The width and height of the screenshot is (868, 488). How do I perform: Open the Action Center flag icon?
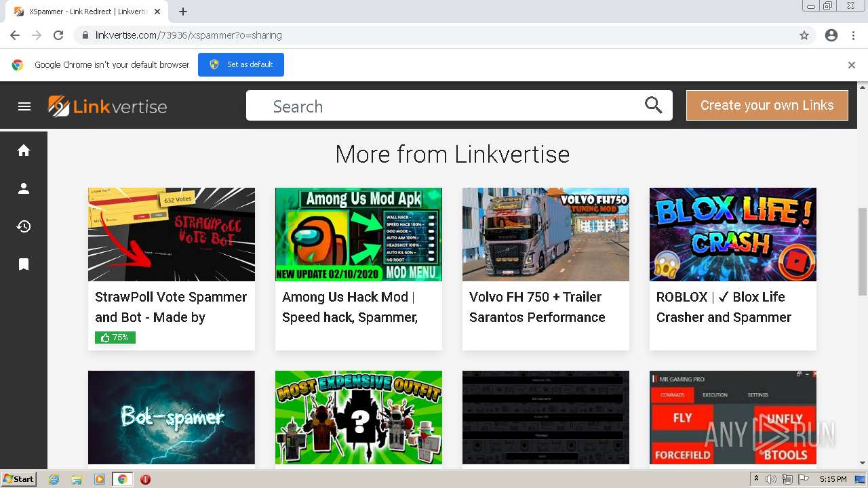(x=804, y=479)
